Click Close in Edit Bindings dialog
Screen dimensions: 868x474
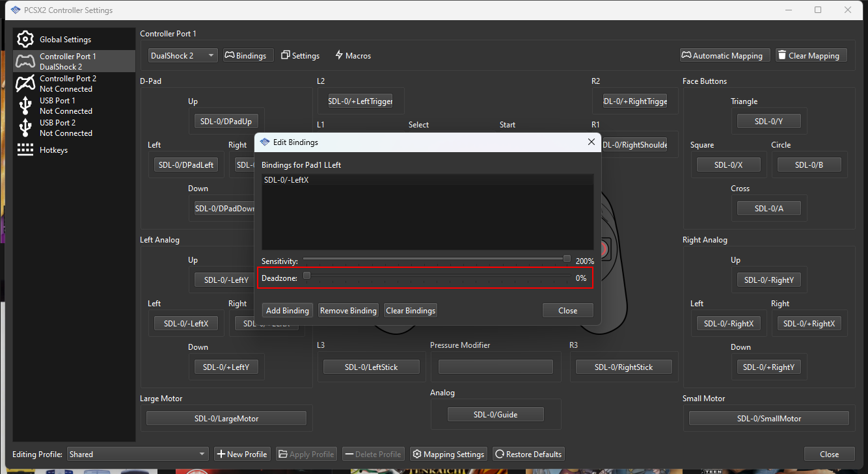click(x=567, y=310)
